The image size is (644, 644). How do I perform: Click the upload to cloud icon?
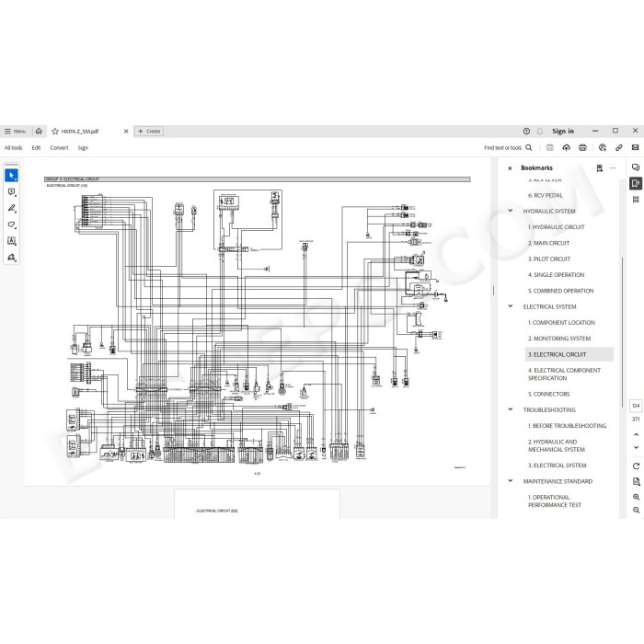pos(567,147)
